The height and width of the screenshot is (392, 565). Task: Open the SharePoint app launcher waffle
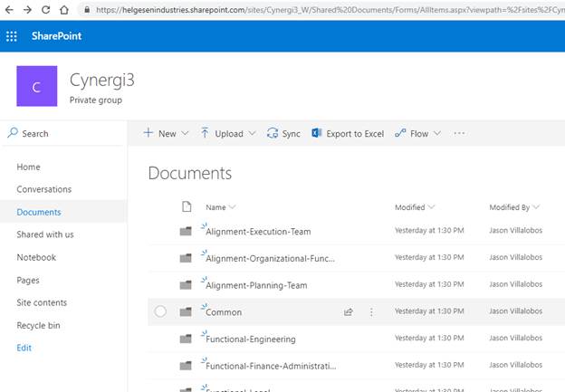coord(12,36)
